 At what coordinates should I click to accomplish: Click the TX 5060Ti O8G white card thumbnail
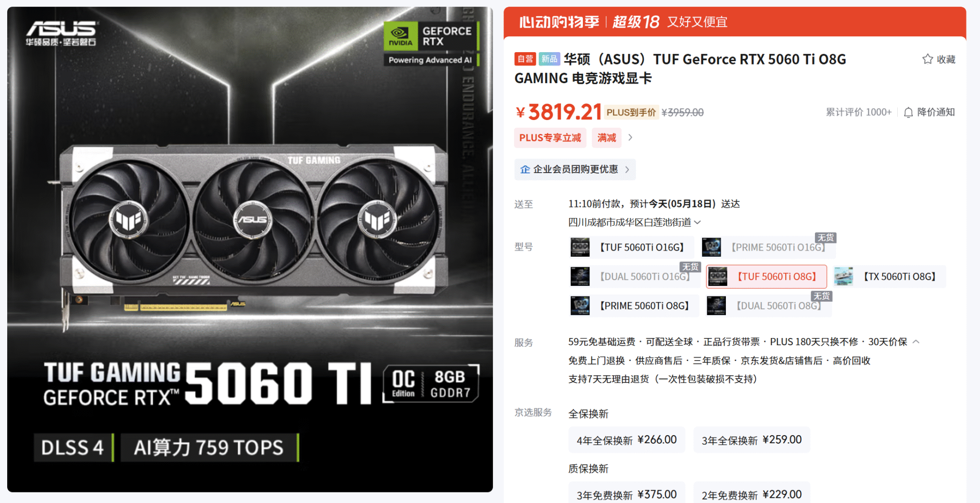pos(843,276)
